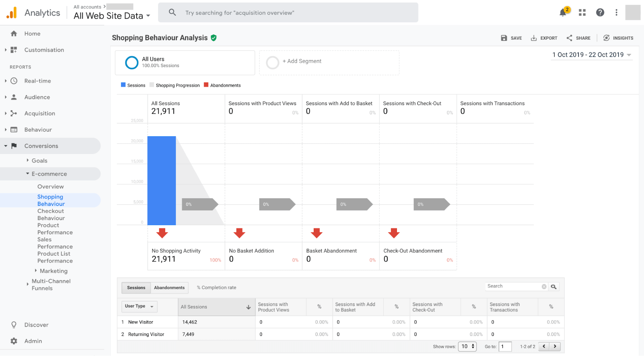Share this report
The height and width of the screenshot is (356, 644).
tap(578, 38)
